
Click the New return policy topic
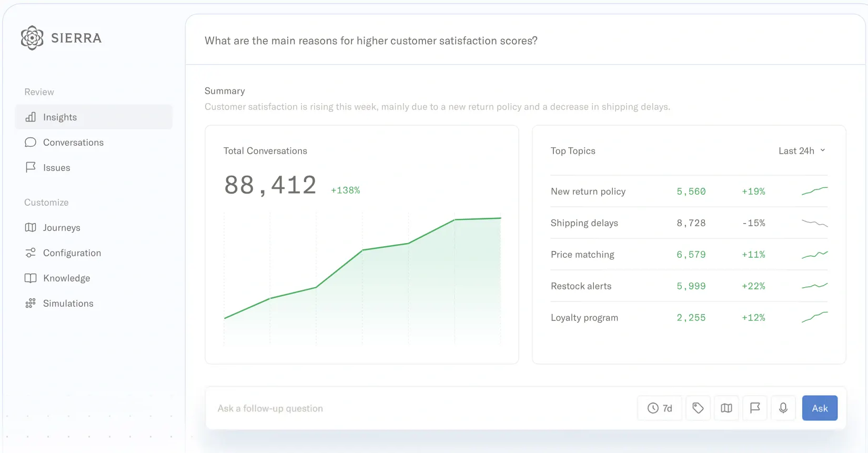coord(588,192)
